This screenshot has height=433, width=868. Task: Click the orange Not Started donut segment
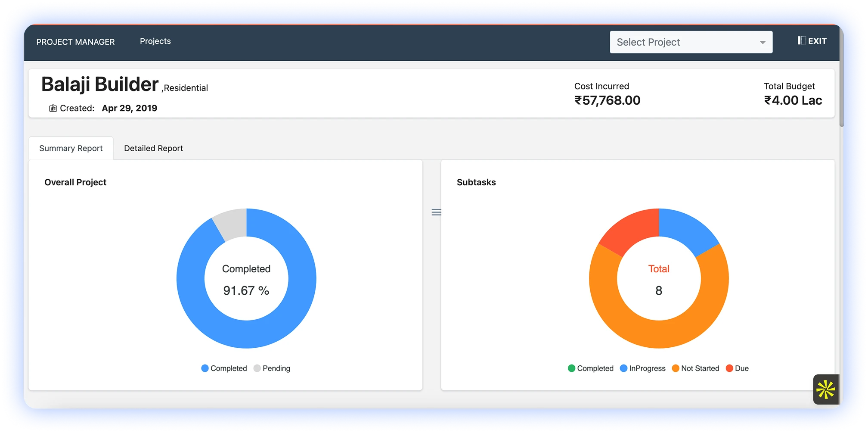point(659,334)
